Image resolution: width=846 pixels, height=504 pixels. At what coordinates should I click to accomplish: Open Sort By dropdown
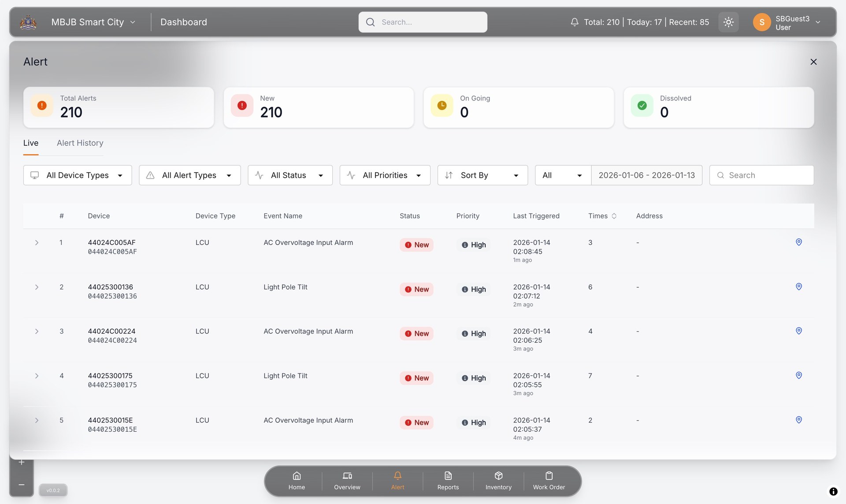click(x=482, y=175)
